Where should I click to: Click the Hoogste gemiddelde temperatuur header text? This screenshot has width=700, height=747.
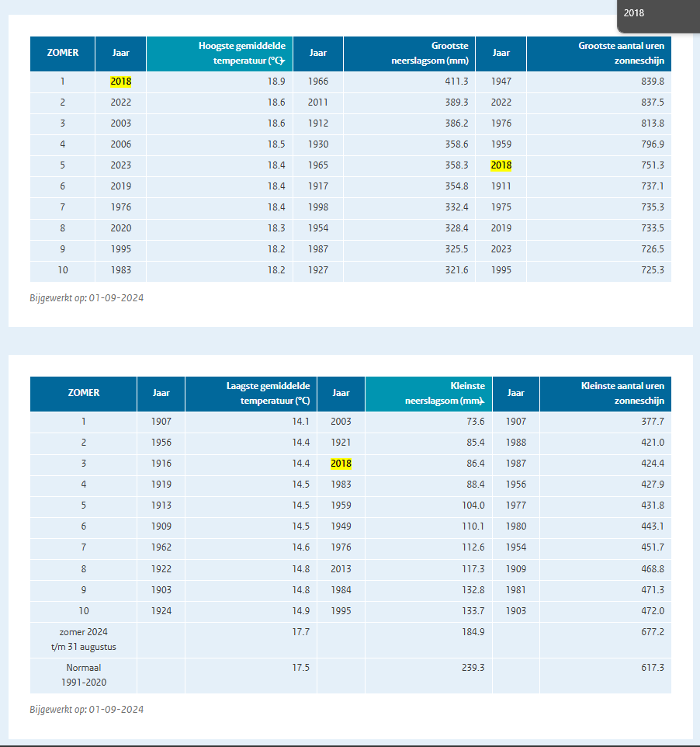(x=237, y=54)
